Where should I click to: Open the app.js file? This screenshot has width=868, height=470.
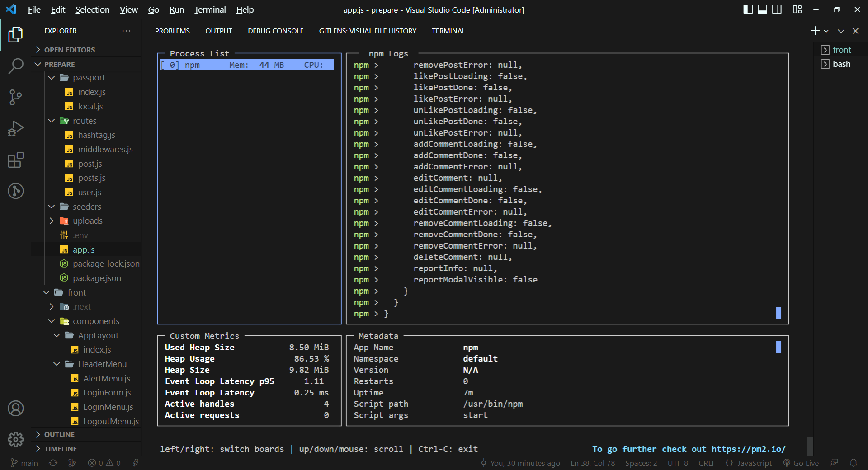click(86, 249)
